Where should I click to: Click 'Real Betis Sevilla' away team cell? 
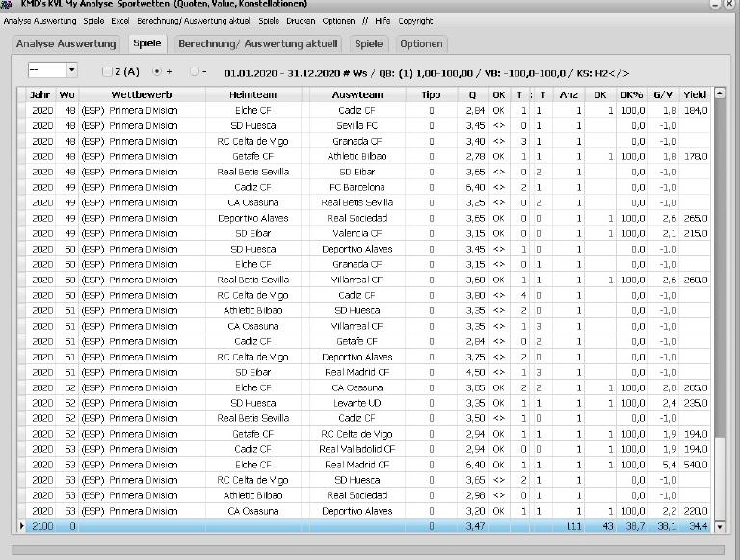pos(357,203)
